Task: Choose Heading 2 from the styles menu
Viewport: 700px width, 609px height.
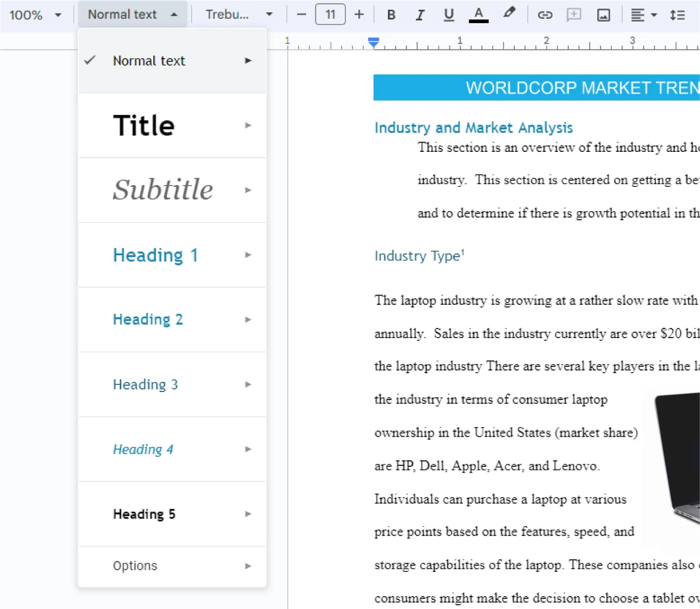Action: pyautogui.click(x=149, y=319)
